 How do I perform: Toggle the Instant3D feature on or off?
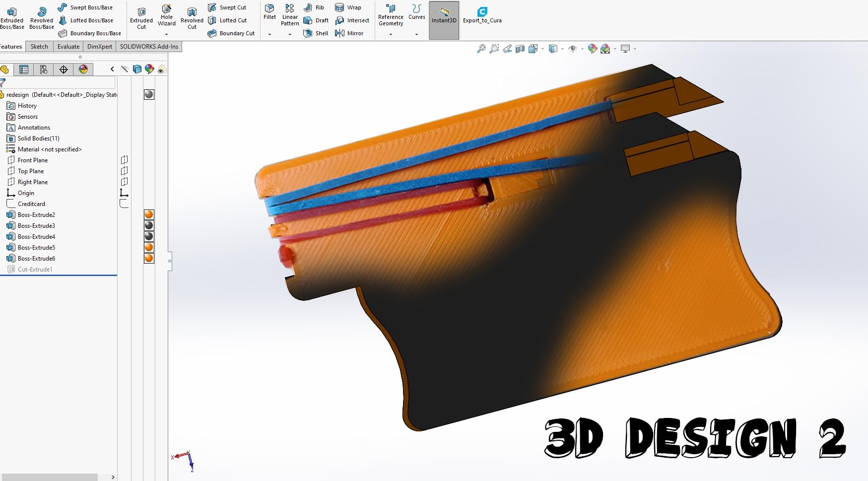pos(443,13)
